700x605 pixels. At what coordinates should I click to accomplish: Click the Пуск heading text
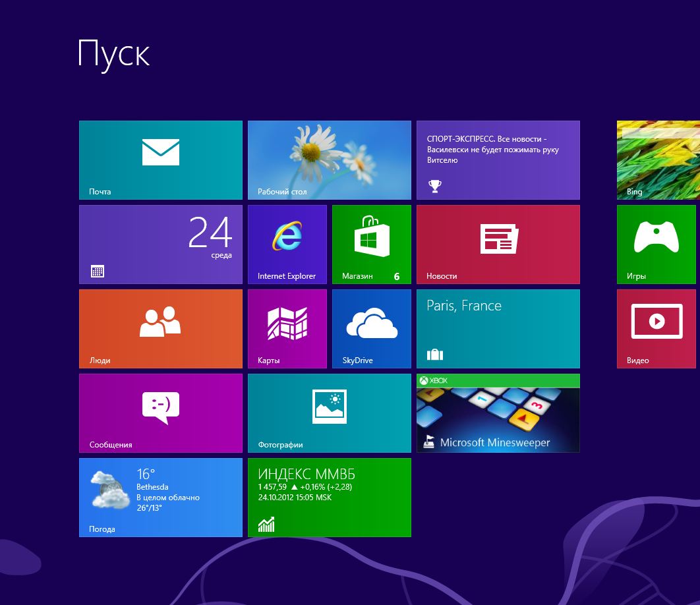(x=113, y=55)
